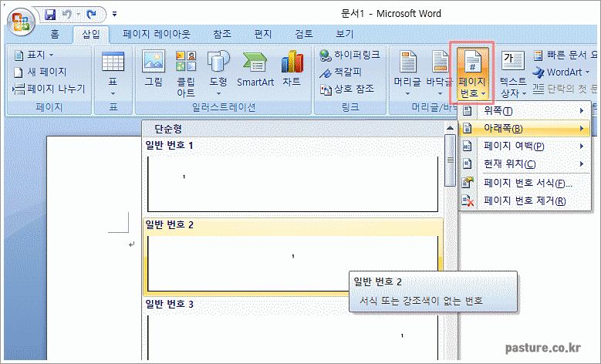Open the 바닥글 footer dropdown
Screen dimensions: 601x364
439,72
